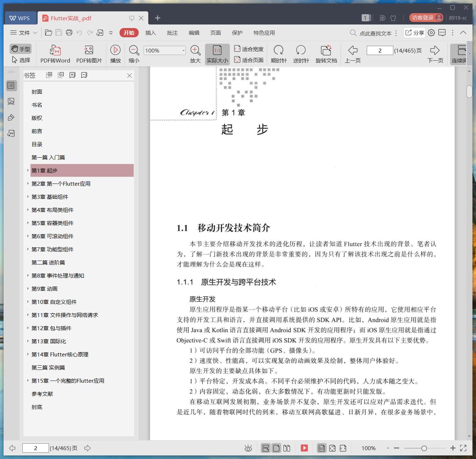Expand 第3章 基础组件 bookmark
The height and width of the screenshot is (459, 476).
(x=28, y=197)
